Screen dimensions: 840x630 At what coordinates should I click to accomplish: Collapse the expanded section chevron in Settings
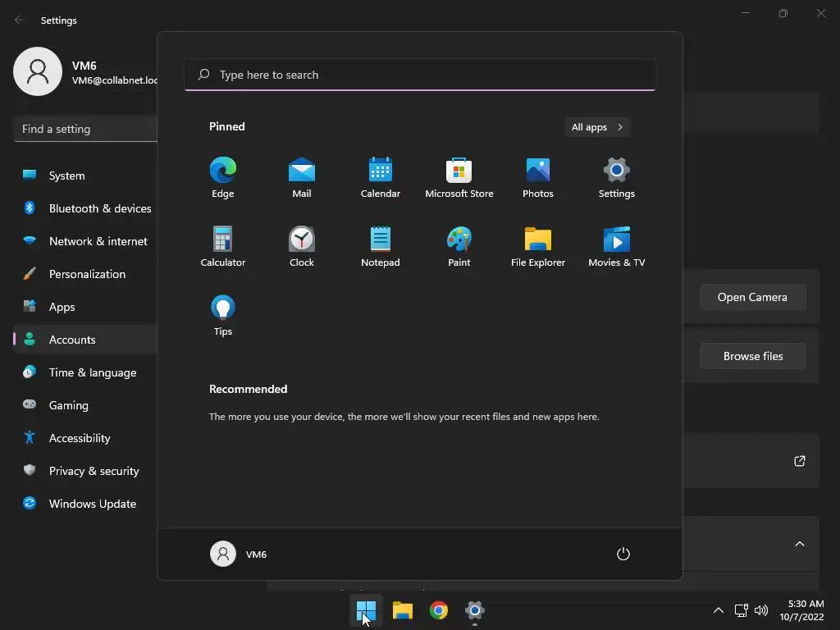click(x=799, y=545)
